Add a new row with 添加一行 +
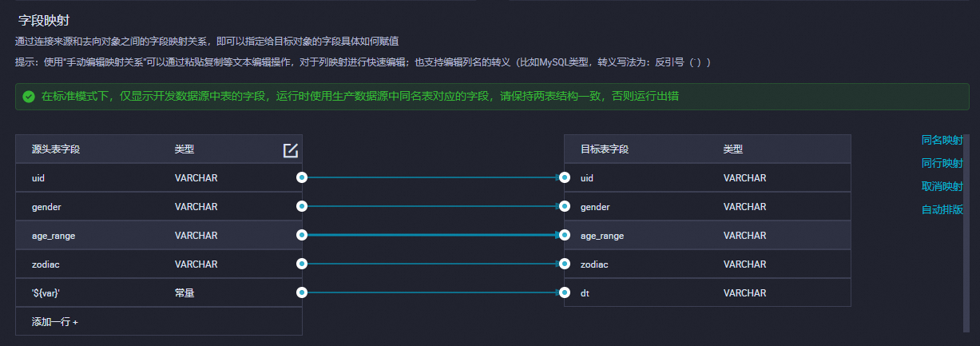The width and height of the screenshot is (980, 346). (x=55, y=321)
